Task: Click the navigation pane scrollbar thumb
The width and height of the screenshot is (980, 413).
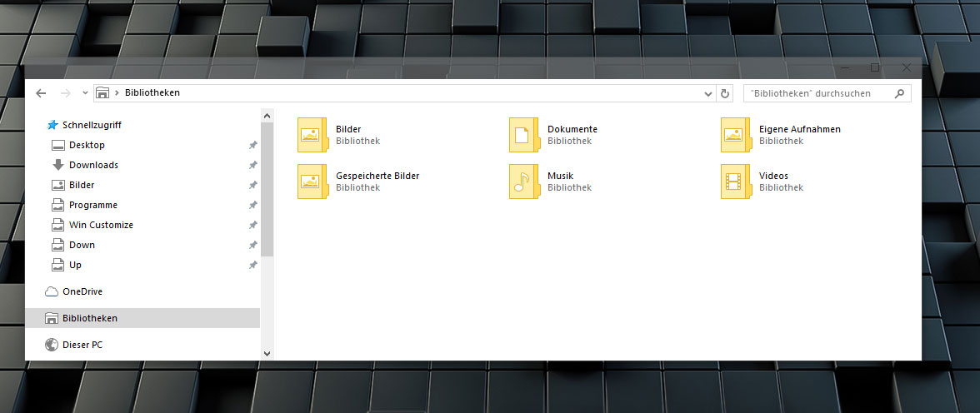Action: coord(267,190)
